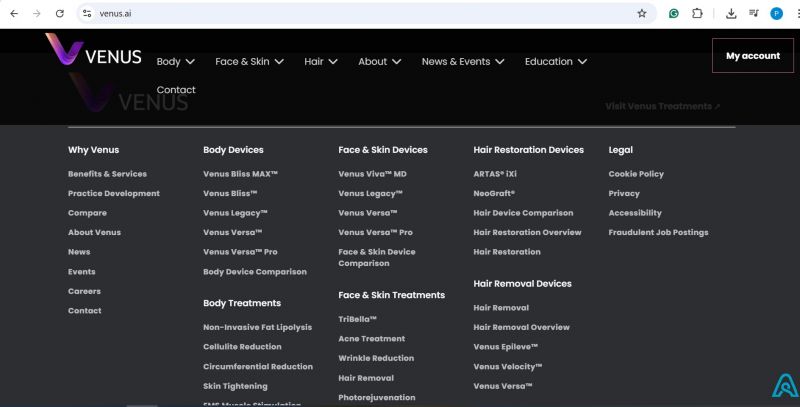This screenshot has width=800, height=407.
Task: Open Body Device Comparison link
Action: 255,272
